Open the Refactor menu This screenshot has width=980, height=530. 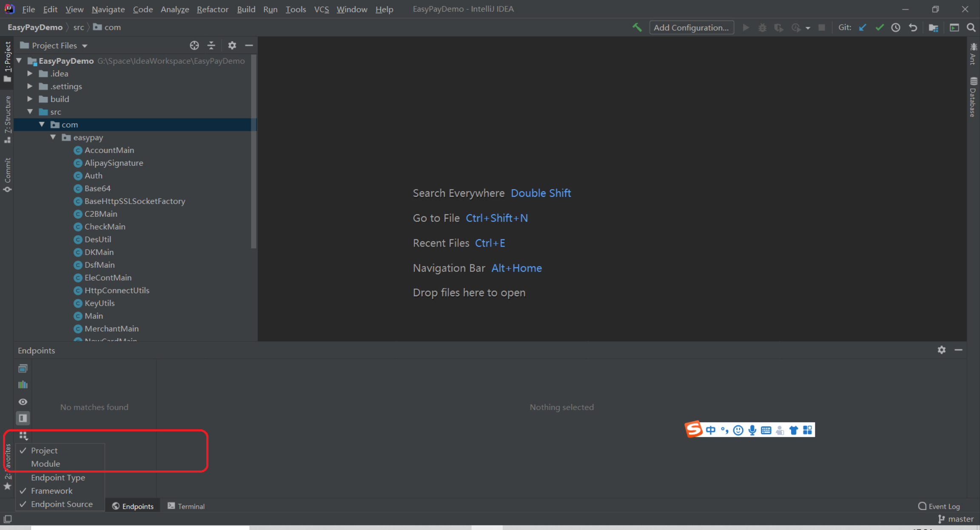(x=212, y=9)
